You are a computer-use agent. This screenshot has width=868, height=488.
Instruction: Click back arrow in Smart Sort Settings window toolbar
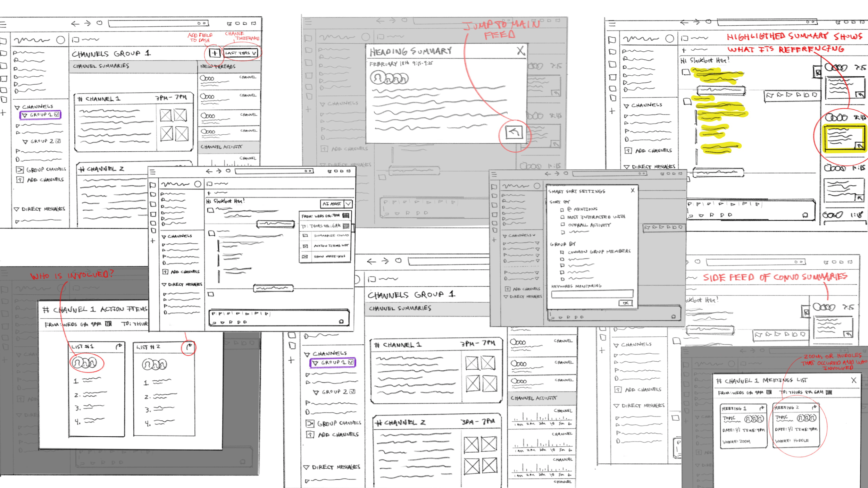[548, 174]
